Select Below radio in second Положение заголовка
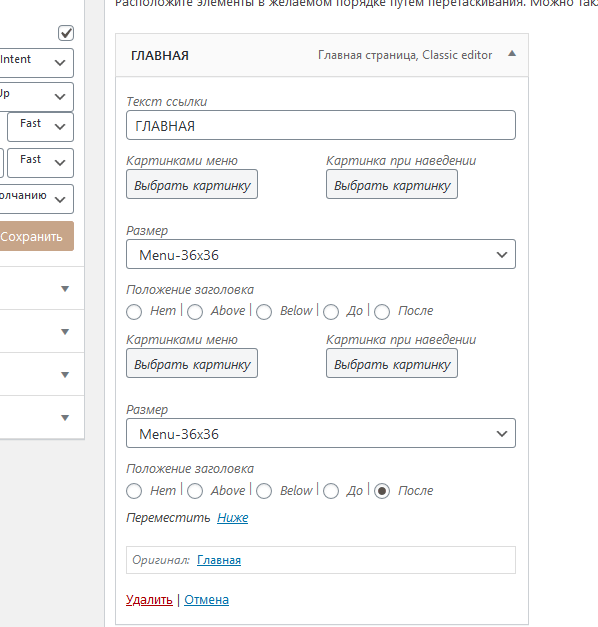This screenshot has width=598, height=627. (x=264, y=491)
